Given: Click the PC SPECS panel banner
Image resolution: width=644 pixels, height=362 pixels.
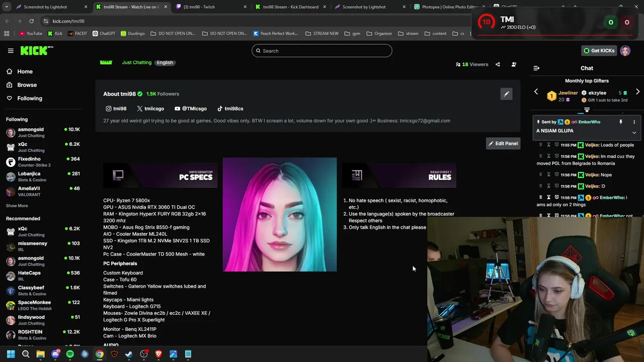Looking at the screenshot, I should [x=160, y=175].
